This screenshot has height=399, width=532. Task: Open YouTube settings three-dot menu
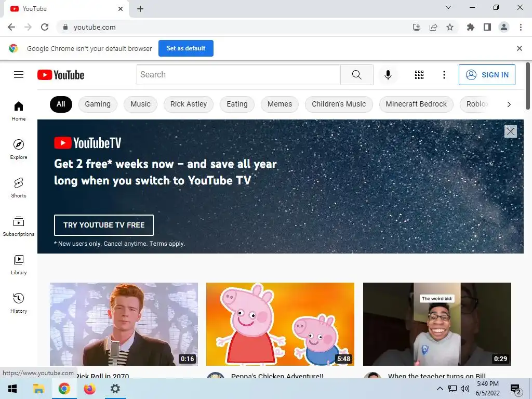(x=444, y=75)
